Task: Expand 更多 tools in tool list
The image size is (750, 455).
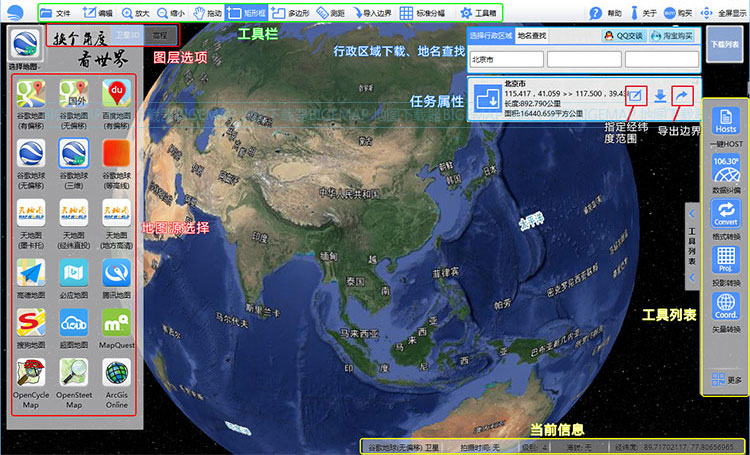Action: coord(727,380)
